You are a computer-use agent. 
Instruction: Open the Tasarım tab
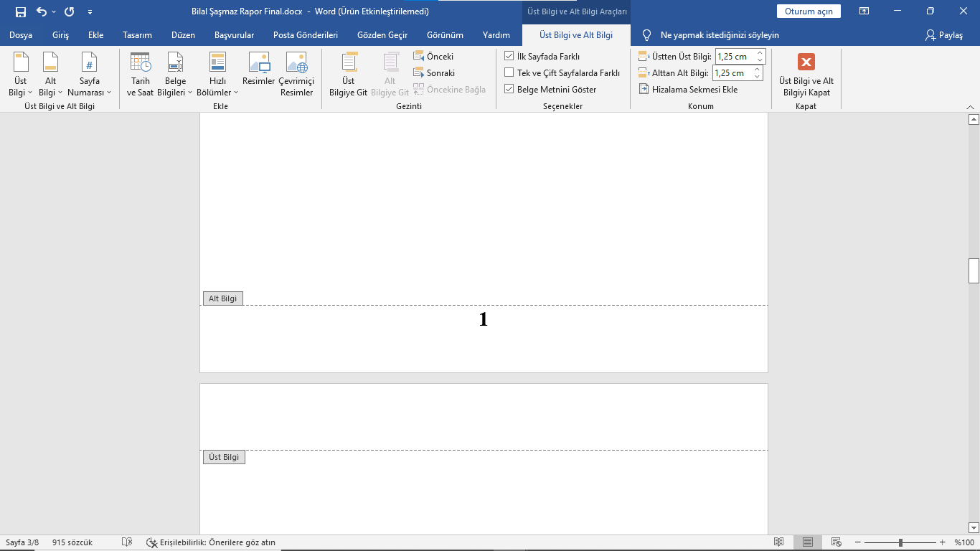click(x=137, y=35)
